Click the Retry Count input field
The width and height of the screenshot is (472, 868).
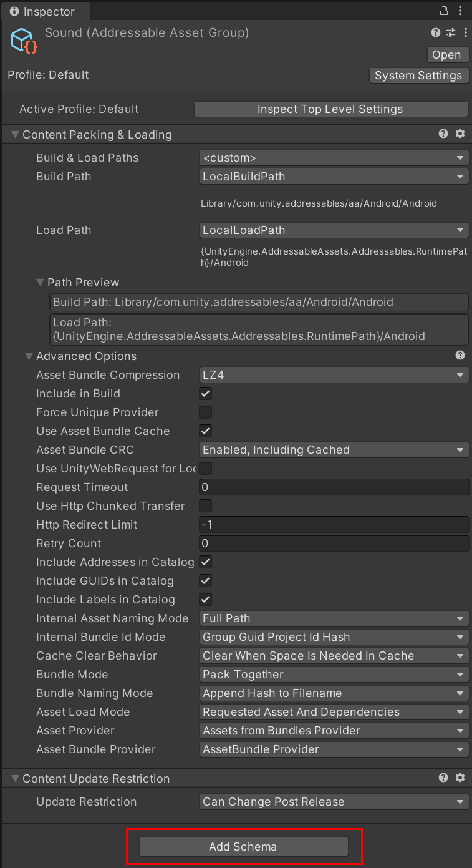(x=334, y=544)
